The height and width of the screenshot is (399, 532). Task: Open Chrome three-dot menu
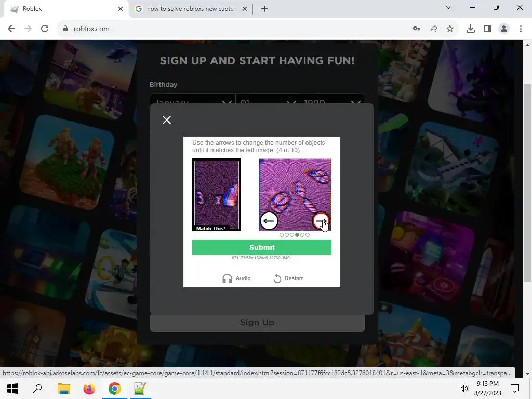(521, 29)
